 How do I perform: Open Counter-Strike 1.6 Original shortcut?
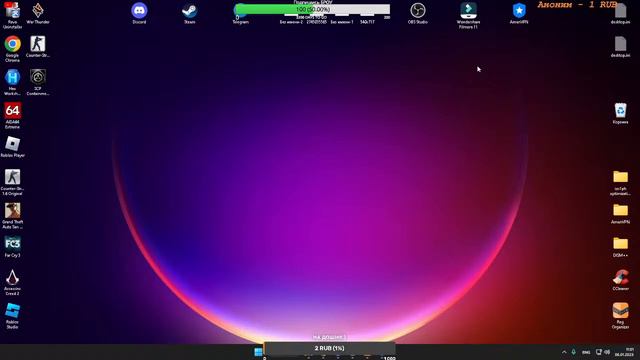[12, 182]
